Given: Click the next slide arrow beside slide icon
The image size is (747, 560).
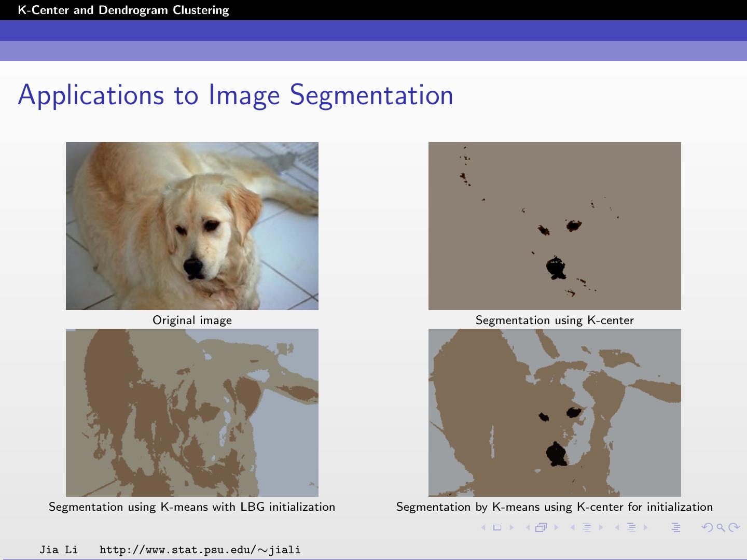Looking at the screenshot, I should pyautogui.click(x=511, y=527).
